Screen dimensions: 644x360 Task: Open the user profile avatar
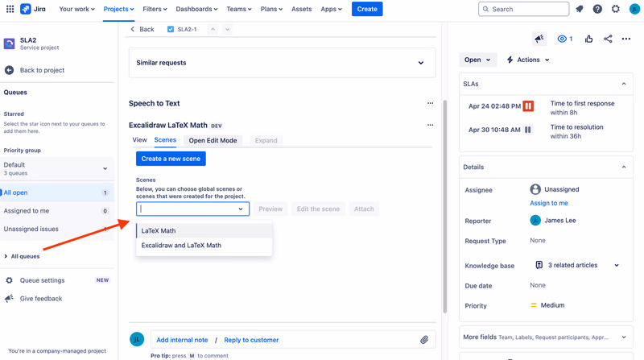coord(634,9)
